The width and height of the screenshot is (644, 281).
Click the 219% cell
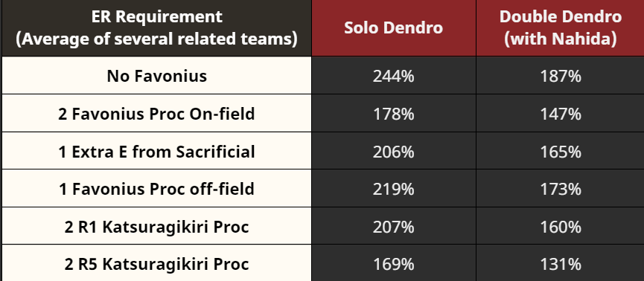pyautogui.click(x=393, y=188)
